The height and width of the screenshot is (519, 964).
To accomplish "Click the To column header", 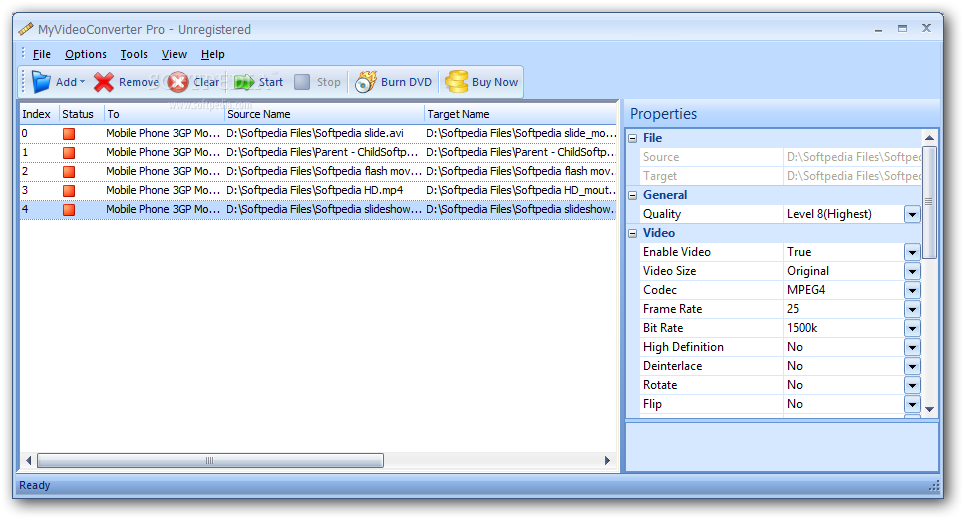I will tap(164, 114).
